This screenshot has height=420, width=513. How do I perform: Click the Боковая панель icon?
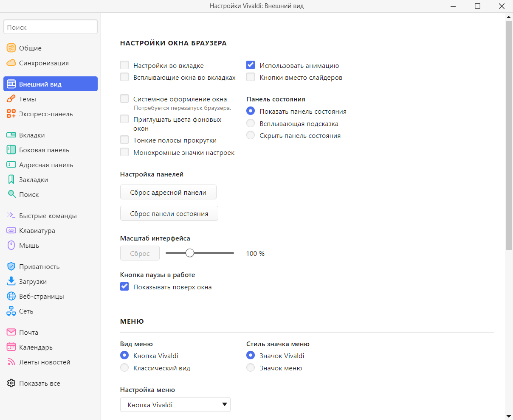click(x=11, y=150)
